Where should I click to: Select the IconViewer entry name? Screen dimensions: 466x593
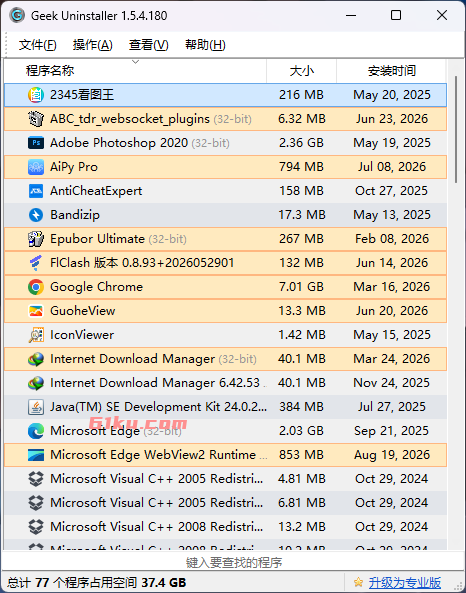(x=82, y=335)
